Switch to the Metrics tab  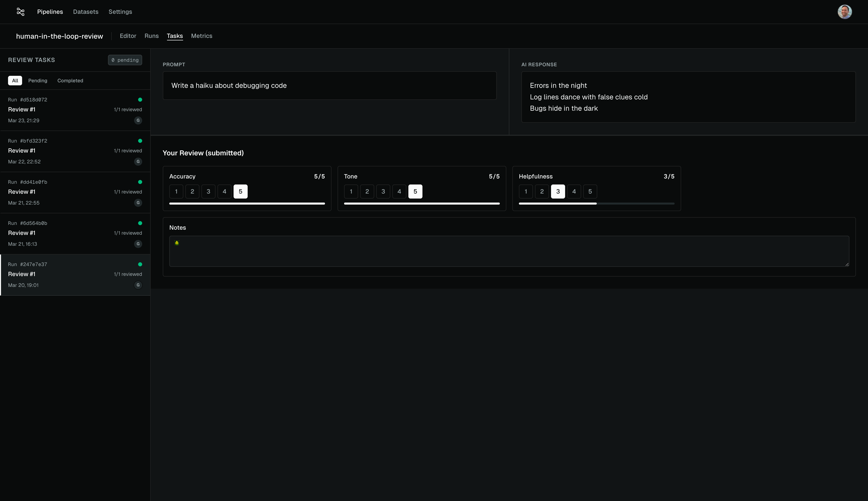coord(201,36)
